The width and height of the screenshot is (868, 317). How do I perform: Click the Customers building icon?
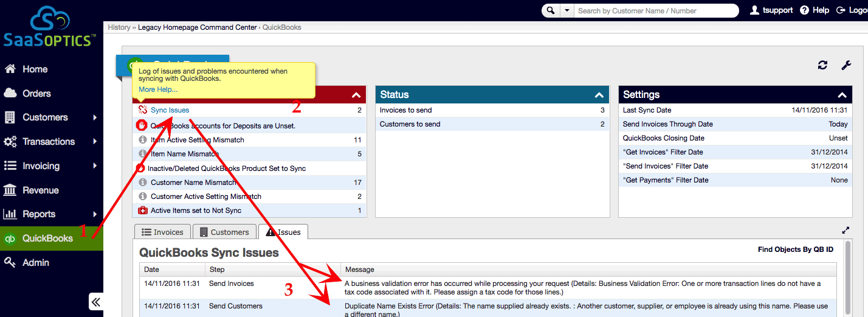point(10,117)
